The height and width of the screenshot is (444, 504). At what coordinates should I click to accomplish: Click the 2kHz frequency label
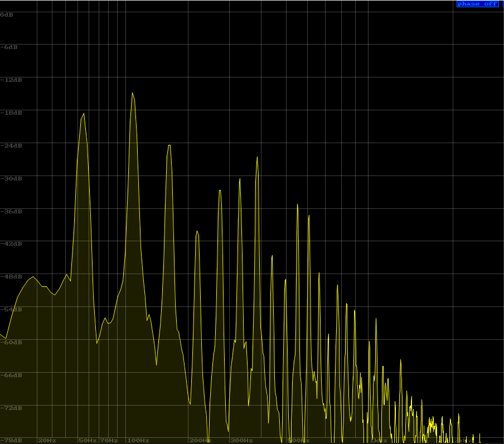click(463, 441)
